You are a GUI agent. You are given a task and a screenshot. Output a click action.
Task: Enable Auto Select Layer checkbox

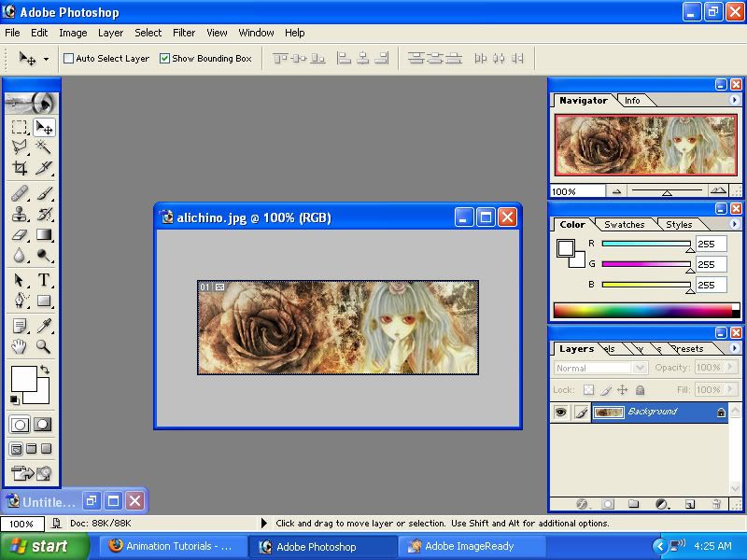point(68,59)
